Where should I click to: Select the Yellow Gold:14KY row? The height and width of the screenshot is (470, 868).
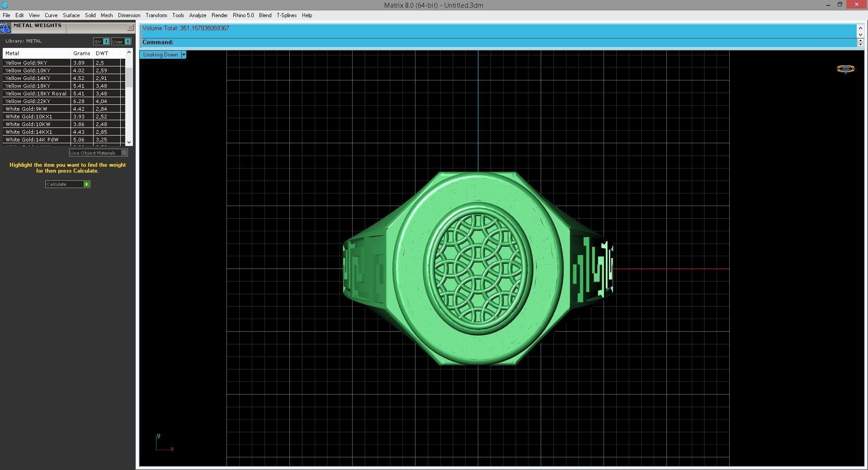(x=64, y=78)
